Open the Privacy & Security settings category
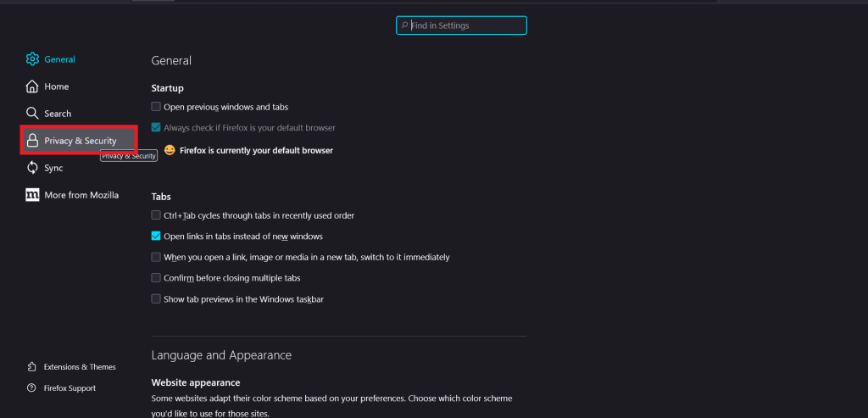This screenshot has height=418, width=868. [79, 141]
